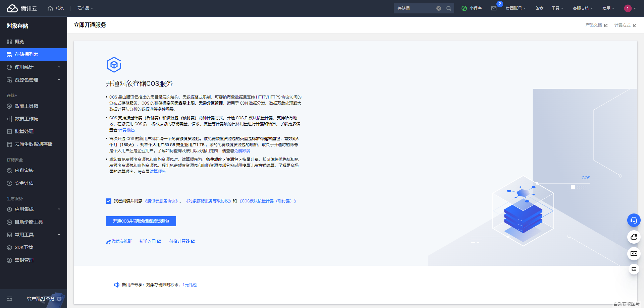Image resolution: width=644 pixels, height=308 pixels.
Task: Open the message inbox with 2 unread
Action: (x=493, y=8)
